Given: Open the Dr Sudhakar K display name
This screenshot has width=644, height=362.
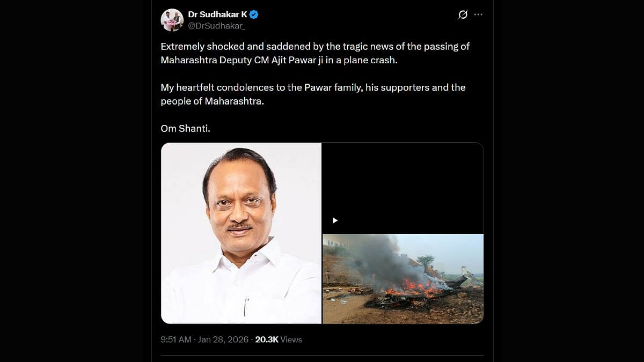Looking at the screenshot, I should [x=217, y=14].
